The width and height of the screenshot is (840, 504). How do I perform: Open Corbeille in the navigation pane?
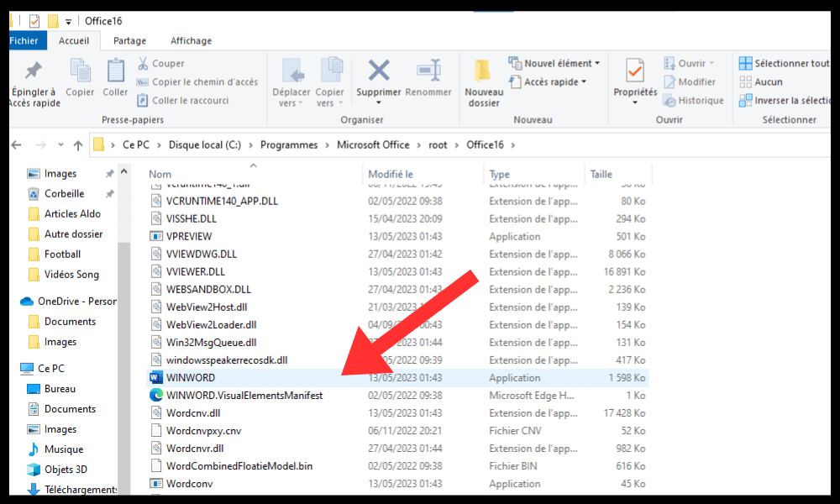[64, 194]
